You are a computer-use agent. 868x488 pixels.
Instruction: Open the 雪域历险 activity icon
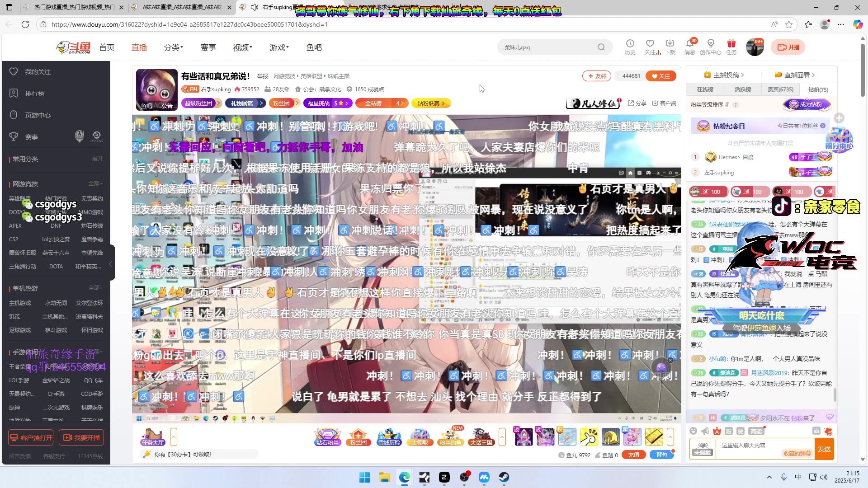click(x=389, y=437)
